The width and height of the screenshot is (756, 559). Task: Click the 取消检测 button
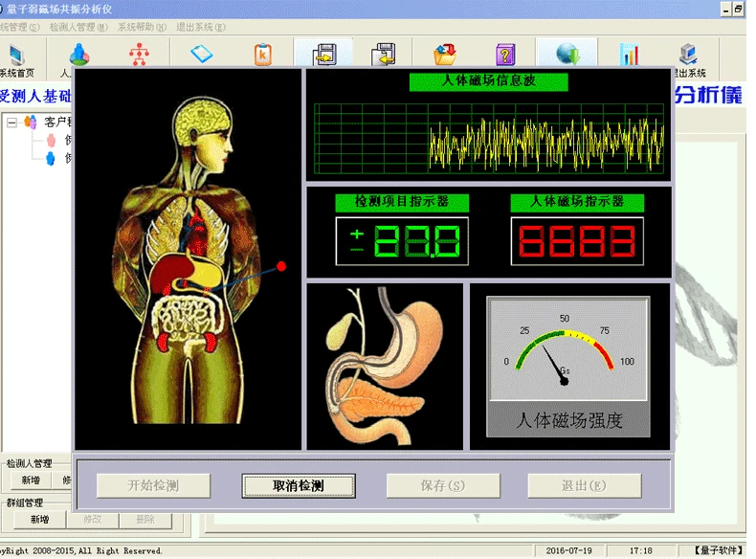[x=299, y=485]
